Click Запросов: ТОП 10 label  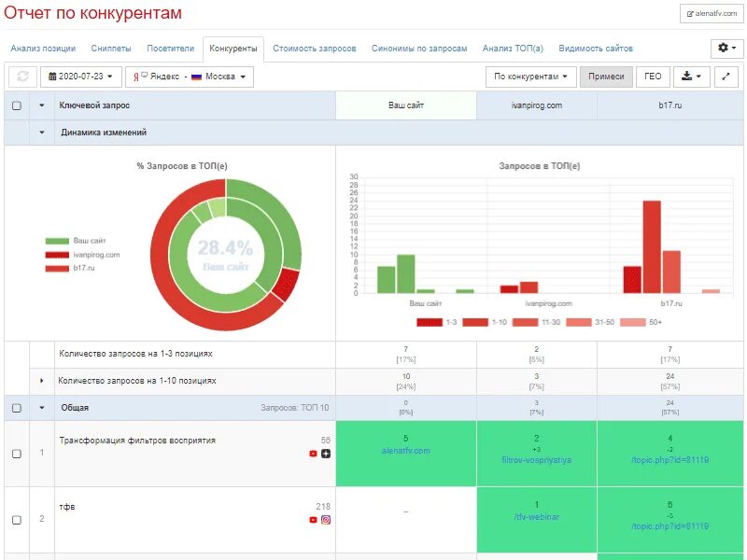(x=295, y=408)
